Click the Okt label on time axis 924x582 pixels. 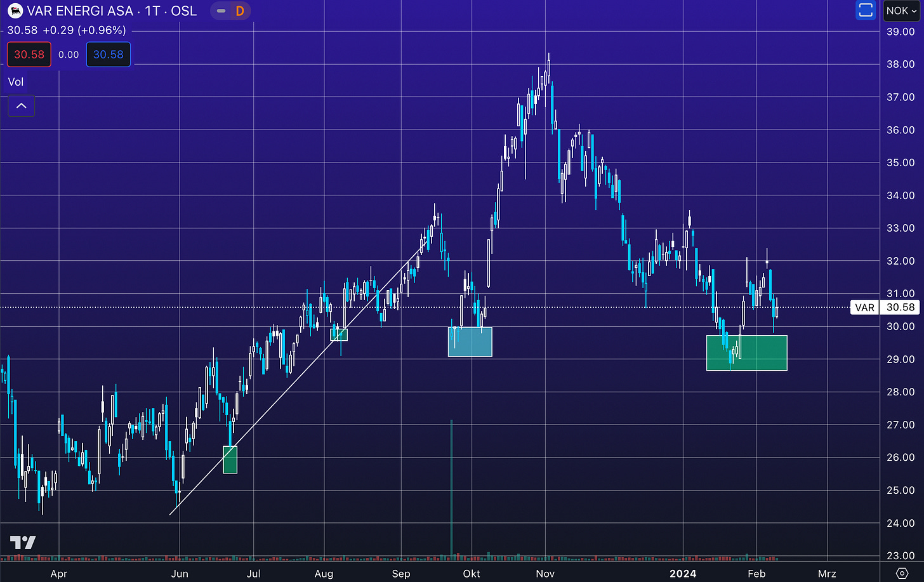point(472,574)
